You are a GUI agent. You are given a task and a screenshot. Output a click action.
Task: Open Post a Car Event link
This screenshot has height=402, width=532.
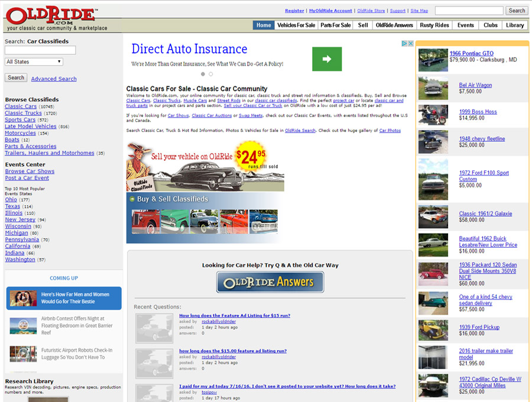click(27, 178)
